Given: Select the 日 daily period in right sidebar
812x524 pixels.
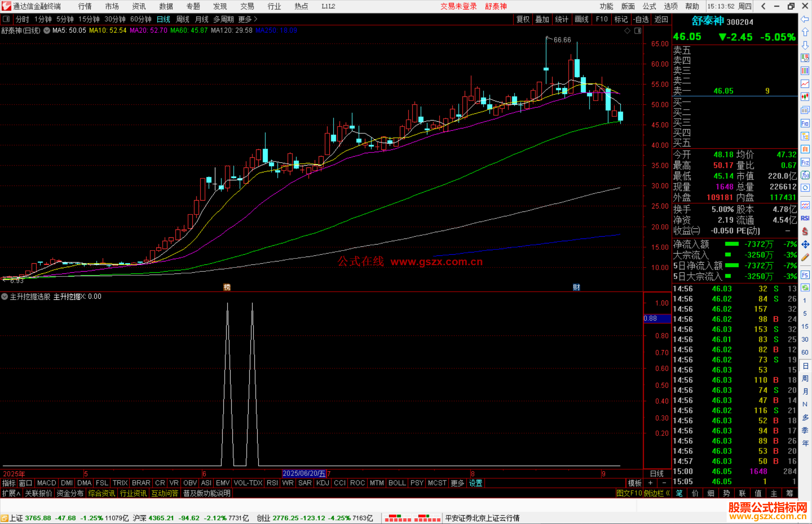Looking at the screenshot, I should [805, 366].
